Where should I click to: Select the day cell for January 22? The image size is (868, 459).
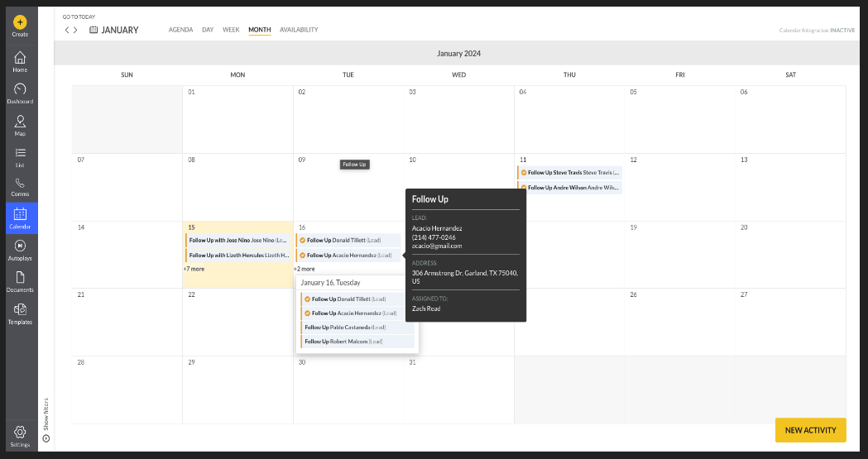(237, 322)
